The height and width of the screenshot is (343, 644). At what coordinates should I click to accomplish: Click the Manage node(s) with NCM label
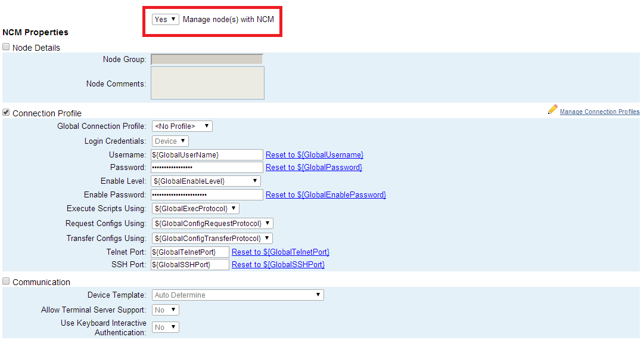click(x=228, y=19)
